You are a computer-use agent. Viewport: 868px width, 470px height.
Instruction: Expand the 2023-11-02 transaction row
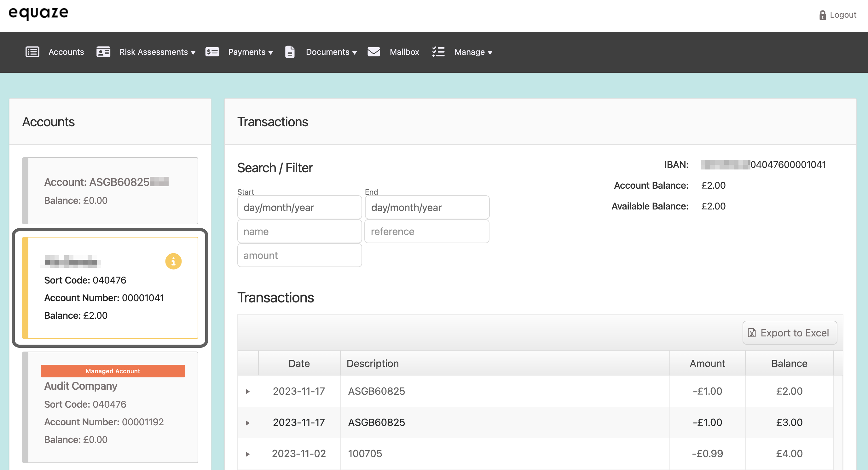tap(248, 454)
